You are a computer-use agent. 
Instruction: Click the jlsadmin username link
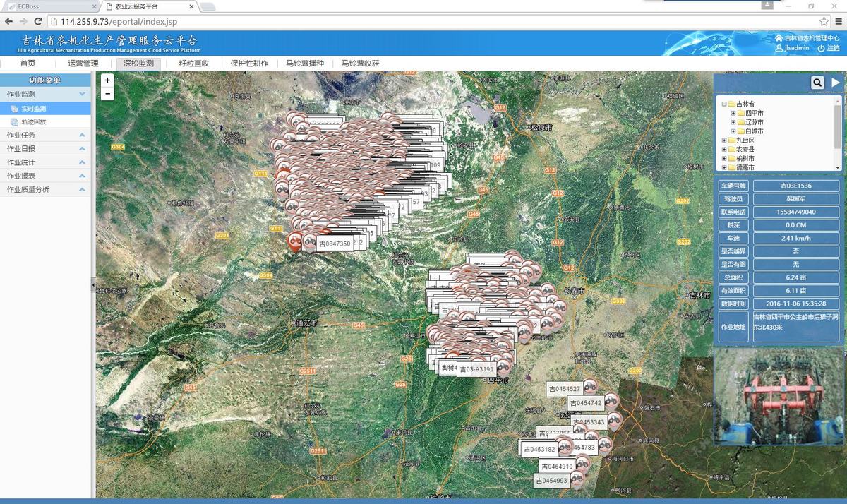pos(797,48)
